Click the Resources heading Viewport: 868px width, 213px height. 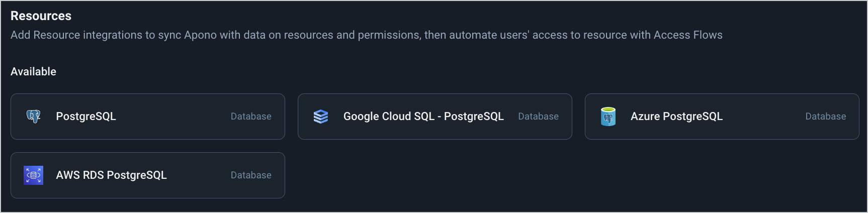(41, 16)
